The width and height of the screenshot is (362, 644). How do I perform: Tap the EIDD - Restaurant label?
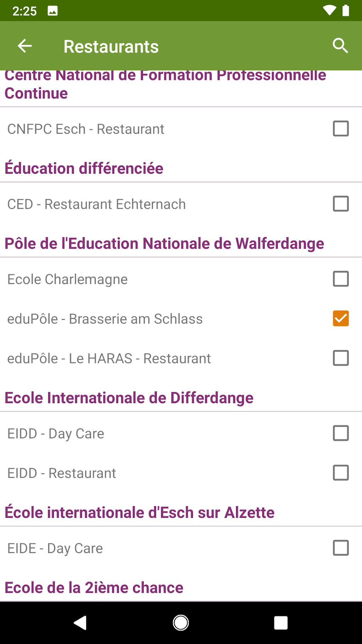tap(62, 473)
